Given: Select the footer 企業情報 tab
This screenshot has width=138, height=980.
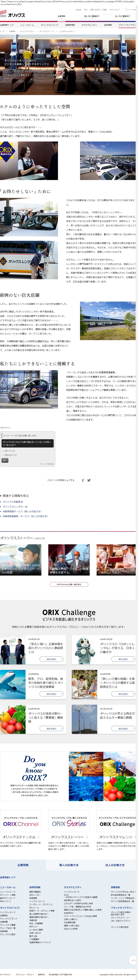Looking at the screenshot, I should [x=23, y=865].
